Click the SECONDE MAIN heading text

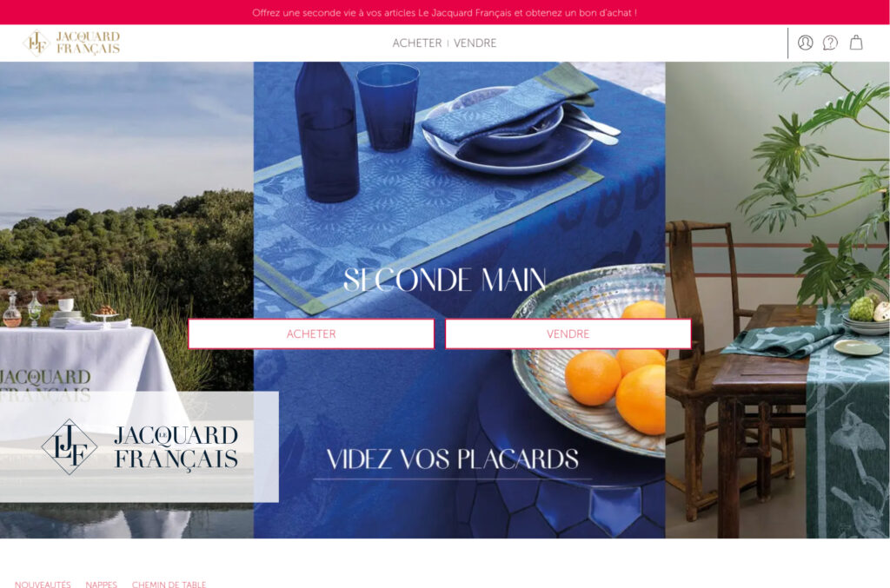445,281
